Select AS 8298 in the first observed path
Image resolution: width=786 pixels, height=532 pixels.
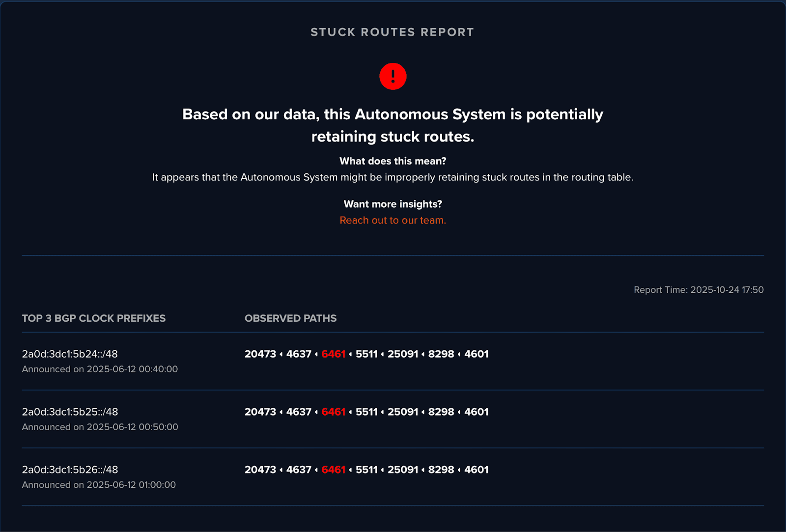(441, 354)
